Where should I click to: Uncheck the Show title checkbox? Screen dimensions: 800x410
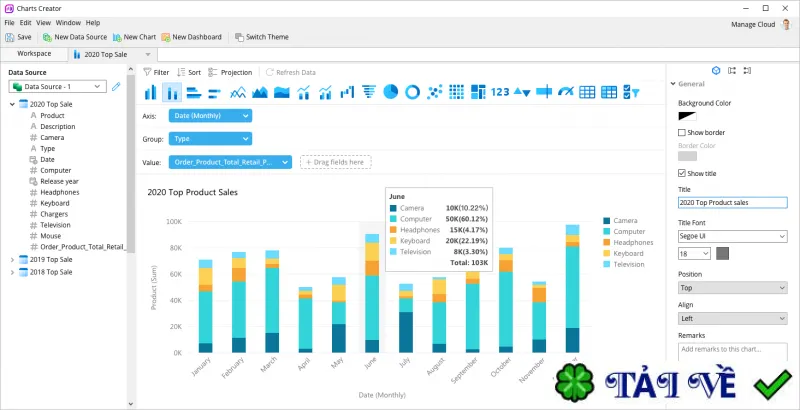coord(682,173)
